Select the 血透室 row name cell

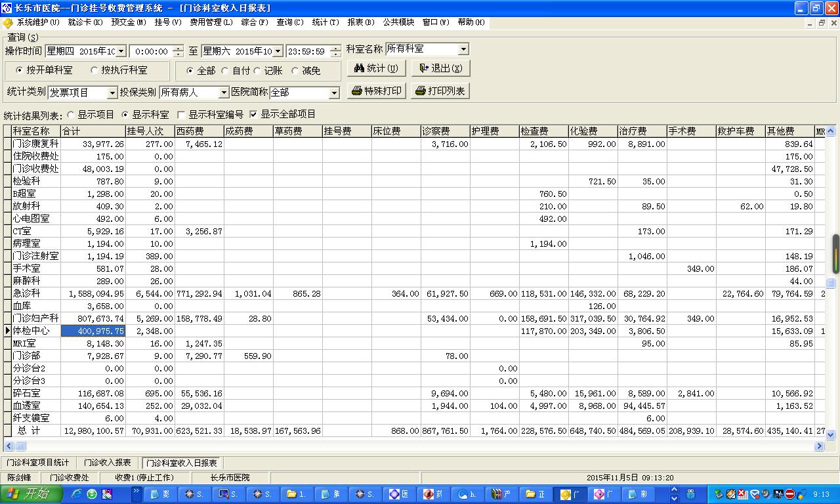click(x=36, y=406)
